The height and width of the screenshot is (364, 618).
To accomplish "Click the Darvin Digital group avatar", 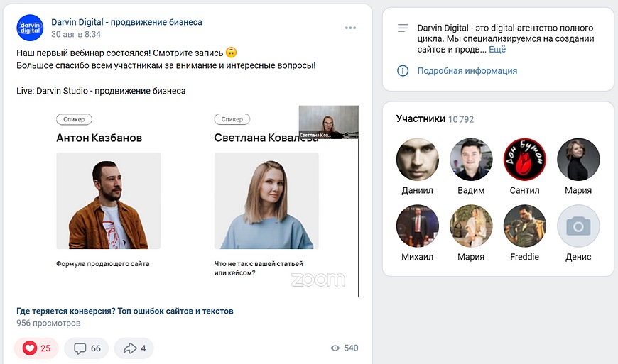I will click(x=30, y=28).
